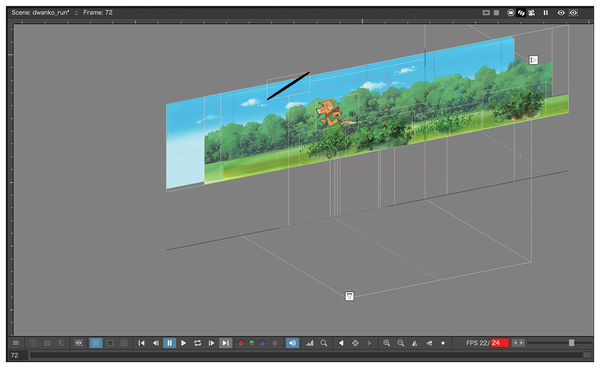Toggle field guide square icon

pos(496,13)
